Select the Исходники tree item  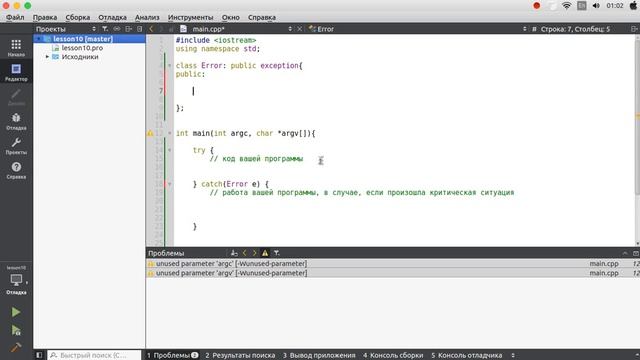tap(80, 57)
